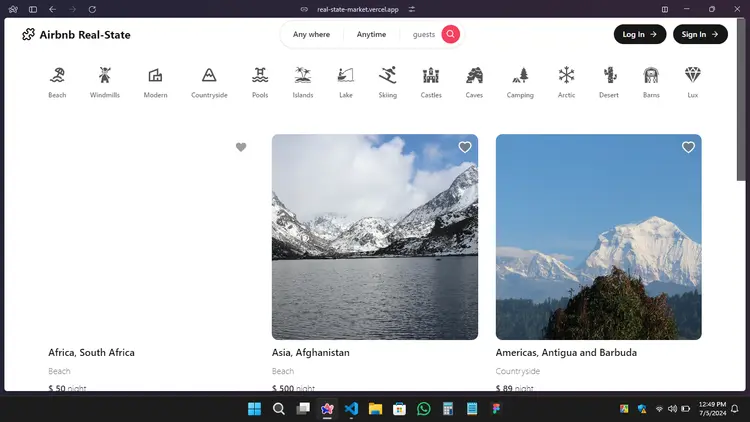Toggle the browser sidebar panel icon
Screen dimensions: 750x422
[33, 9]
